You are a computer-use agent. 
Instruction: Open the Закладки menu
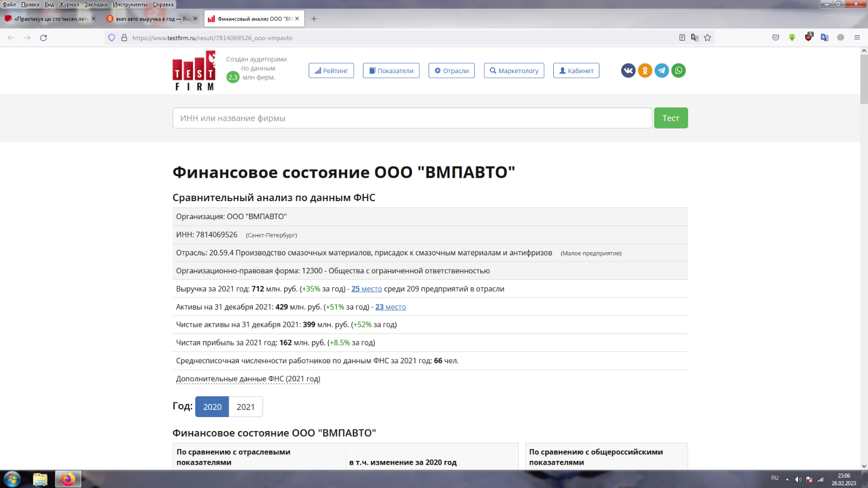pos(96,4)
